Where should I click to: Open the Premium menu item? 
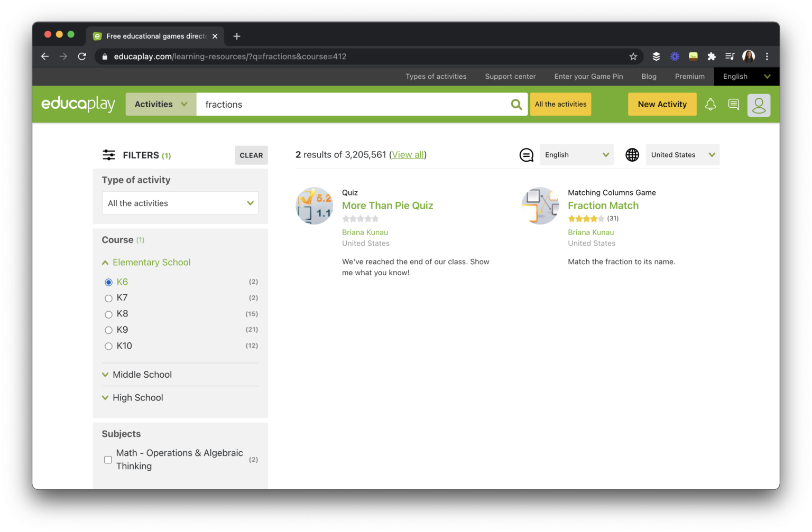click(689, 76)
